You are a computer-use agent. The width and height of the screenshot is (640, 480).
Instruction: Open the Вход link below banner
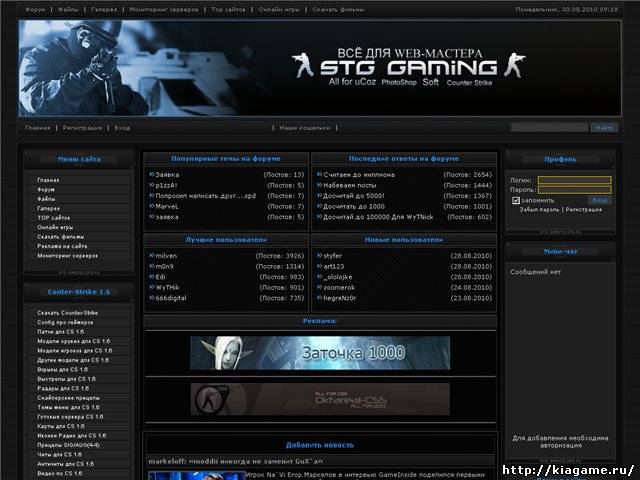click(122, 128)
